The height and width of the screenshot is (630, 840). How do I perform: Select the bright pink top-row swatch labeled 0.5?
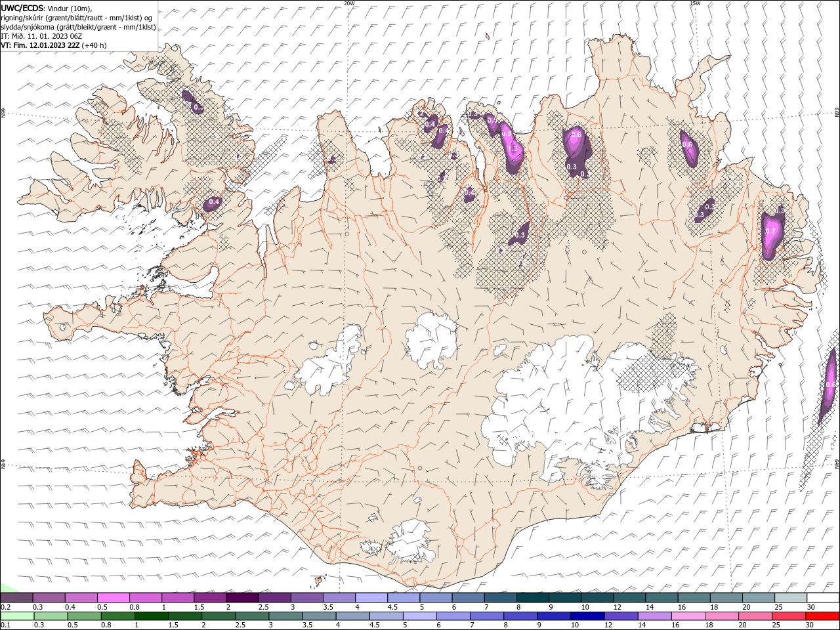pos(113,598)
